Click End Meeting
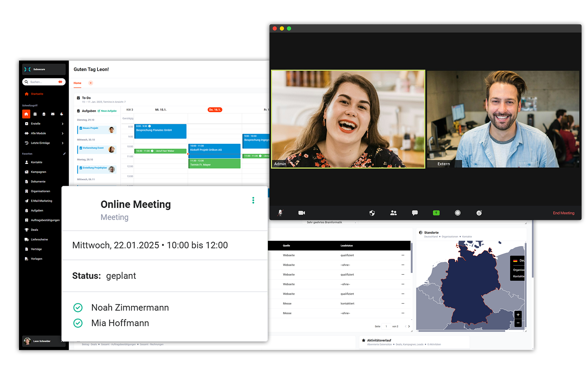 pos(563,213)
